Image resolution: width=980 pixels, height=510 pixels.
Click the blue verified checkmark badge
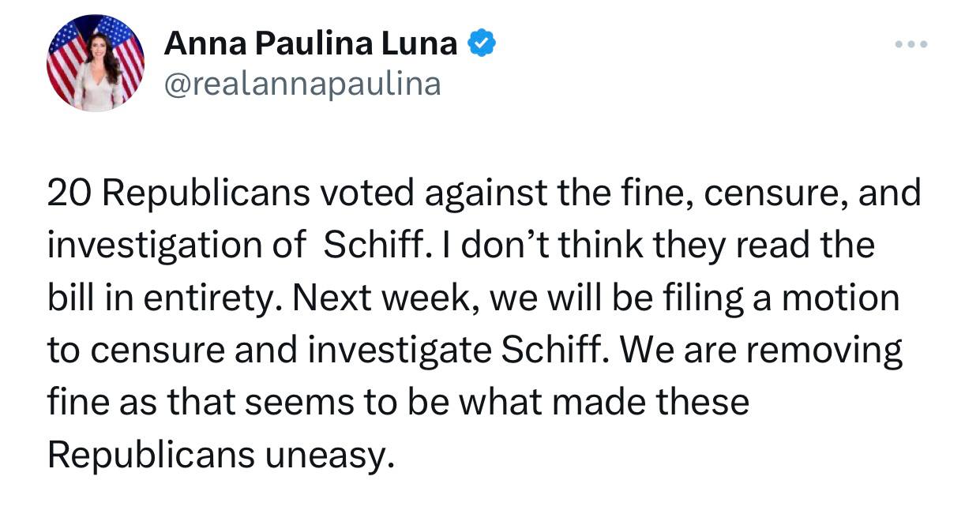click(482, 43)
